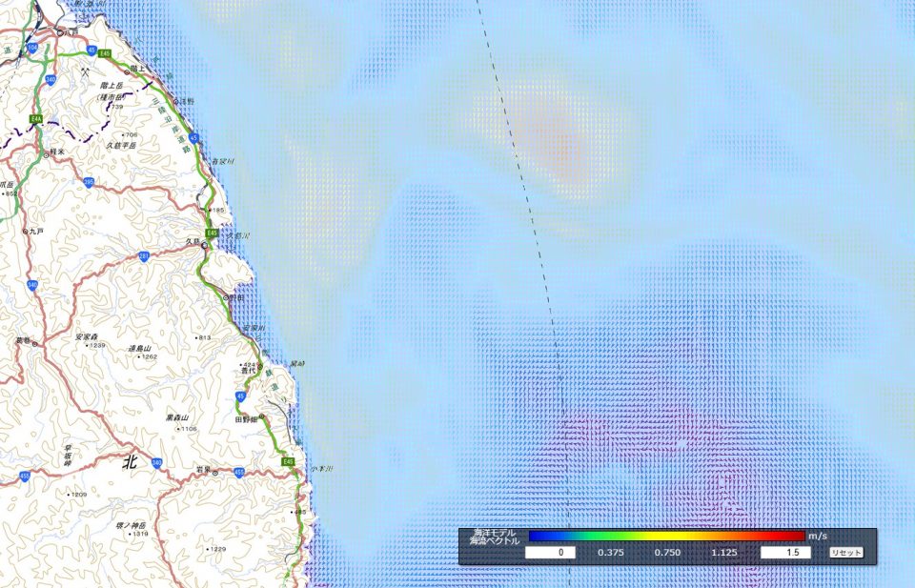Click the route 340 shield beside 北
915x588 pixels.
(156, 463)
